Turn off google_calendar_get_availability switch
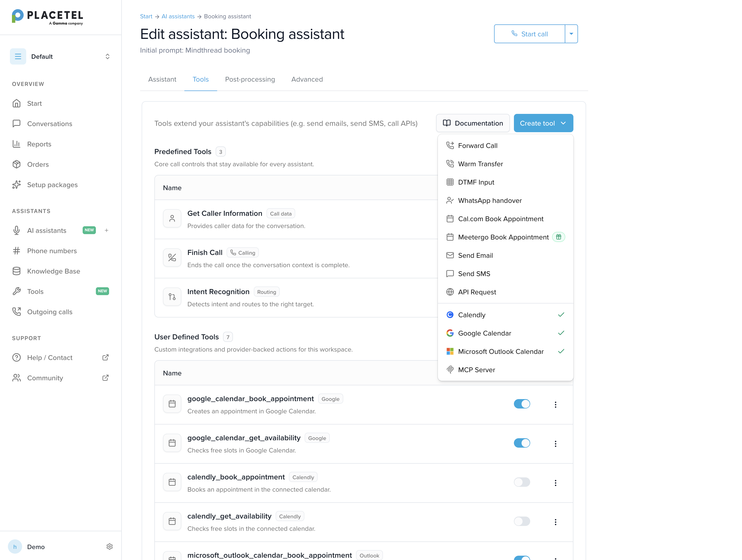742x560 pixels. click(522, 443)
